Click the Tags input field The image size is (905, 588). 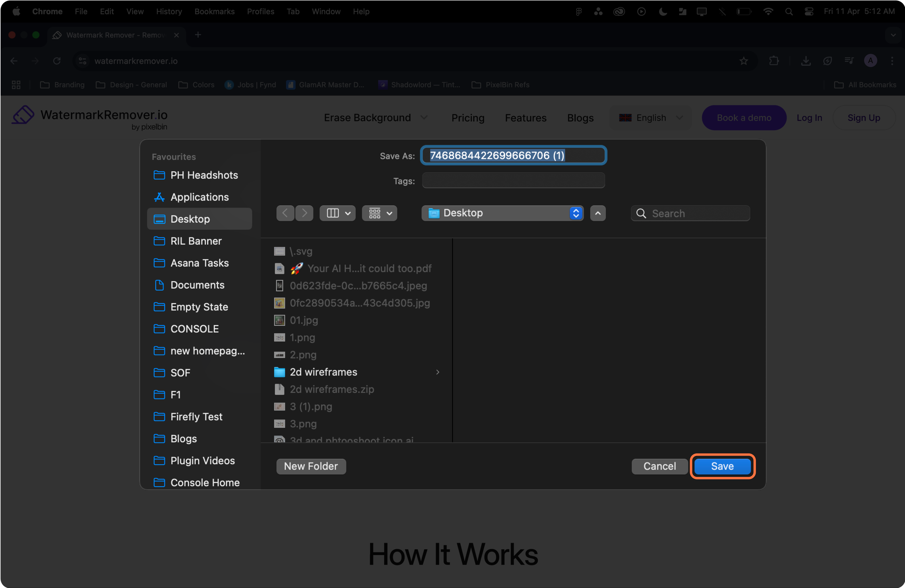513,181
